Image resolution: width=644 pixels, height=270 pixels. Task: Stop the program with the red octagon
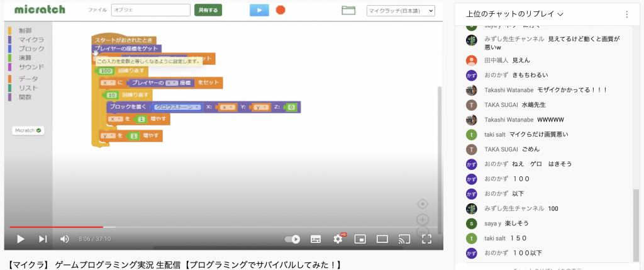pyautogui.click(x=280, y=10)
